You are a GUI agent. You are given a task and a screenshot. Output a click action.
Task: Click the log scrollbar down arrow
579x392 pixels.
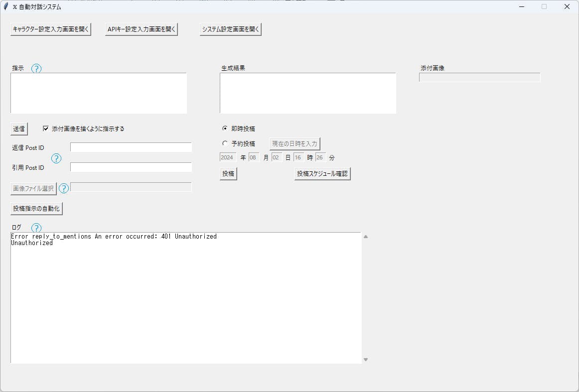pos(365,359)
